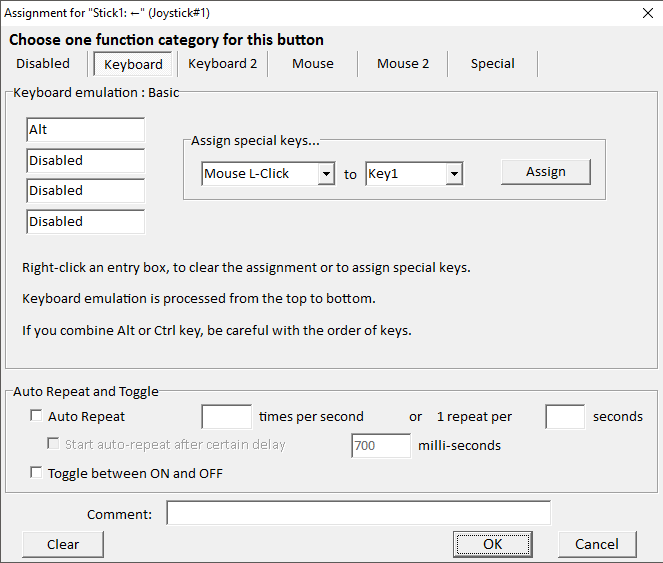Image resolution: width=663 pixels, height=563 pixels.
Task: Enable the Auto Repeat checkbox
Action: (37, 417)
